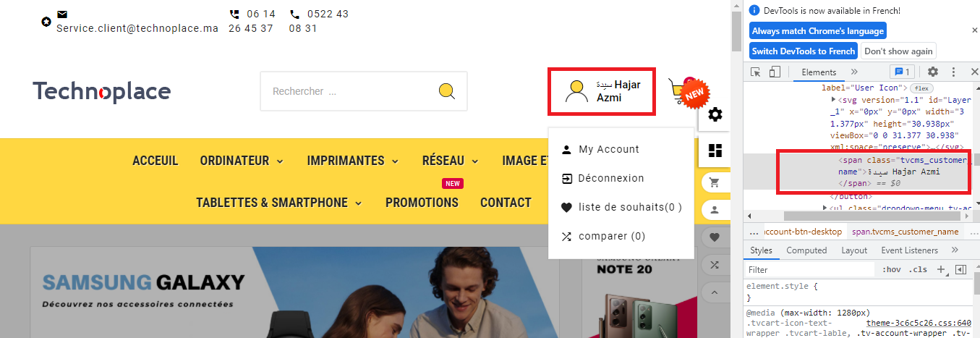Viewport: 980px width, 338px height.
Task: Click the flex badge in Elements
Action: point(922,88)
